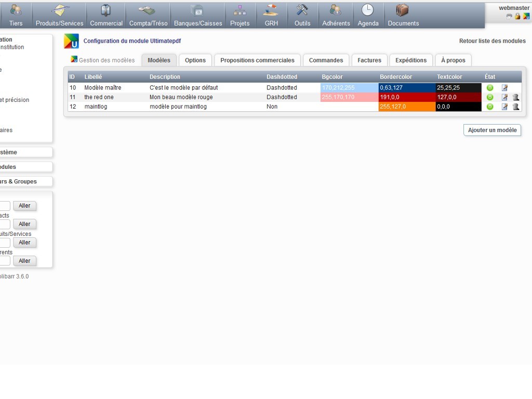The height and width of the screenshot is (399, 532).
Task: Click the 'nstitution' sidebar link
Action: pos(12,47)
